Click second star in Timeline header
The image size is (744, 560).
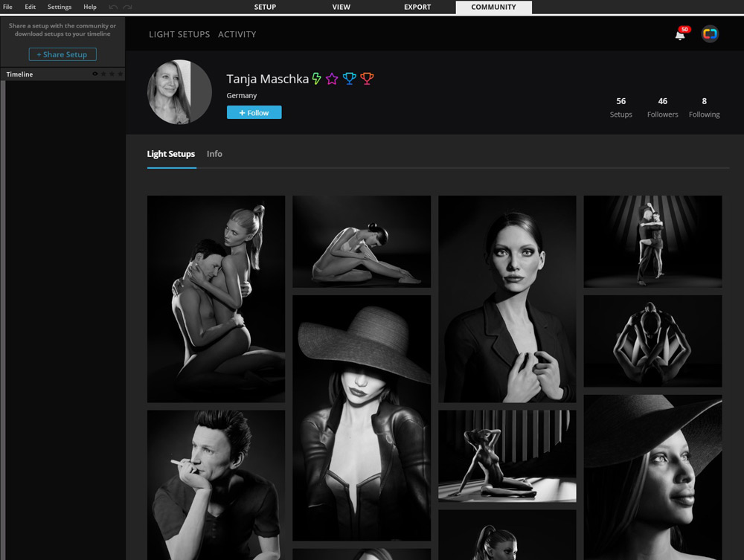(x=112, y=74)
